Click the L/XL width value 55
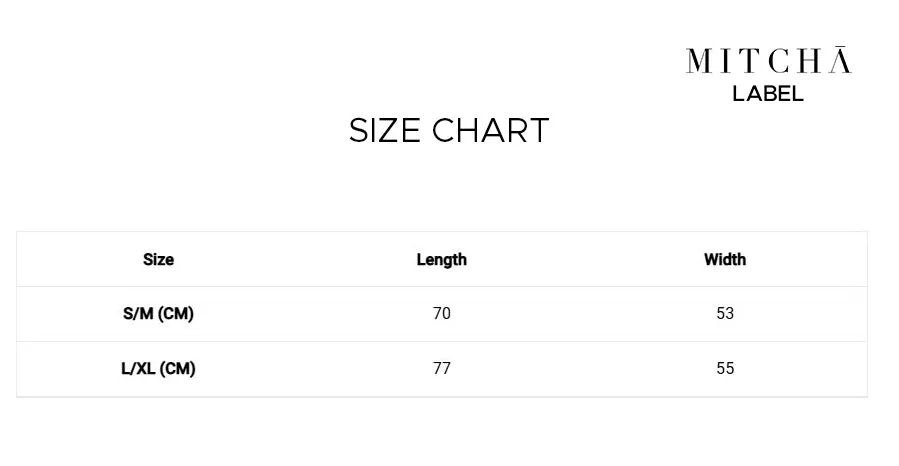This screenshot has width=899, height=466. (x=725, y=368)
